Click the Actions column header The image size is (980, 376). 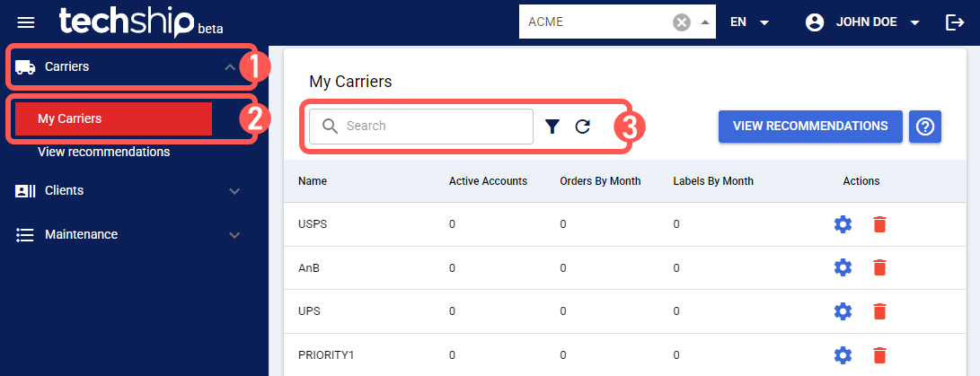pyautogui.click(x=861, y=181)
